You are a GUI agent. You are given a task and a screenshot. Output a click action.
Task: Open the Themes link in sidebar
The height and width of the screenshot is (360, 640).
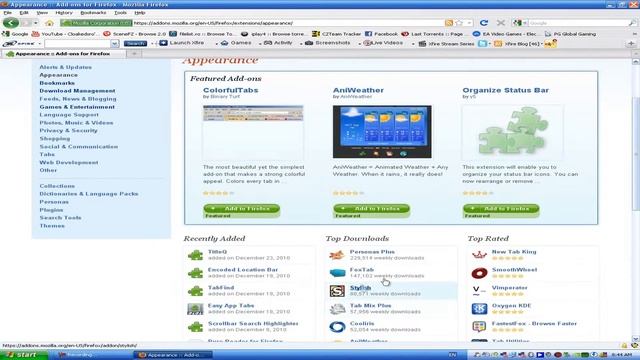click(52, 226)
